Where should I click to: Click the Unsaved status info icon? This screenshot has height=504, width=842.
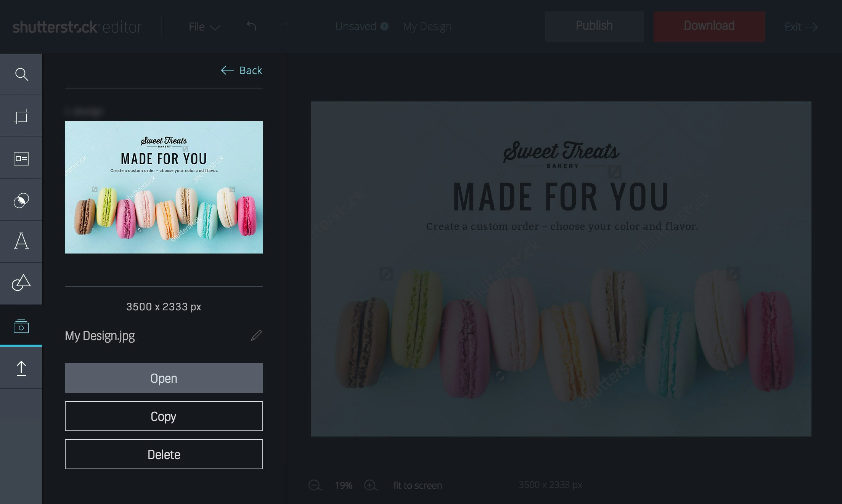(x=384, y=26)
